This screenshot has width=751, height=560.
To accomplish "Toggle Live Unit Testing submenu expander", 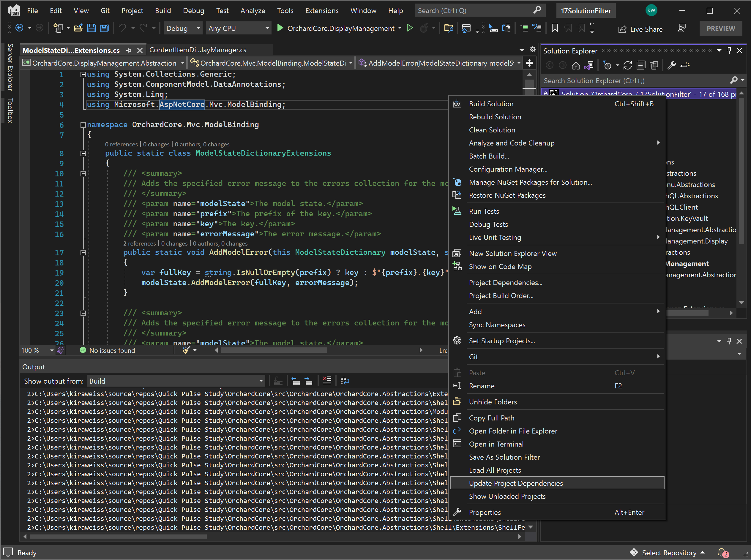I will click(659, 238).
